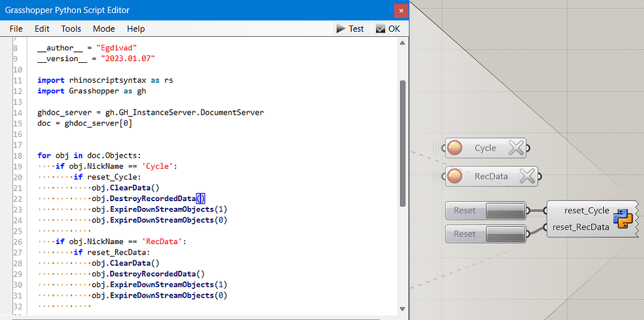This screenshot has width=644, height=320.
Task: Click the RecData recorder's output grip
Action: tap(540, 176)
